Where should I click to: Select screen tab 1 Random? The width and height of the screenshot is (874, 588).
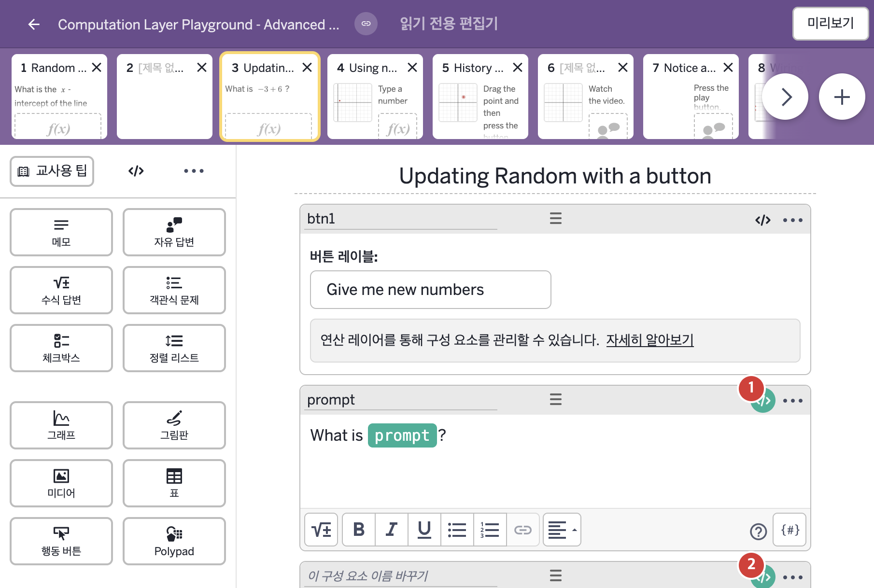(x=59, y=97)
